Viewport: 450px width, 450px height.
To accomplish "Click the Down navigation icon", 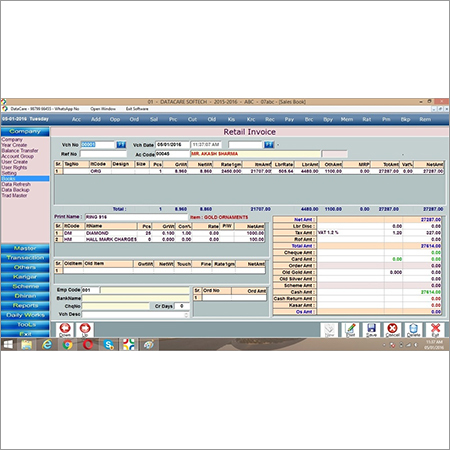I will (65, 330).
